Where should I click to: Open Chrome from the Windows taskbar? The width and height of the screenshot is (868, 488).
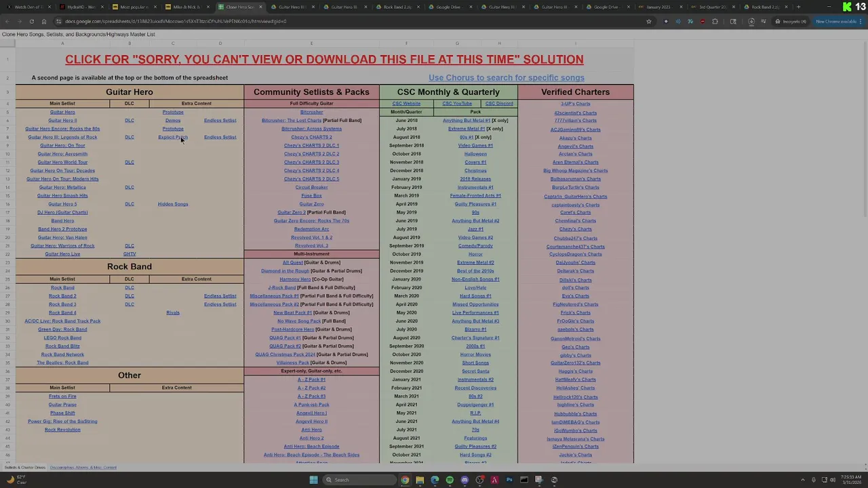(x=405, y=480)
